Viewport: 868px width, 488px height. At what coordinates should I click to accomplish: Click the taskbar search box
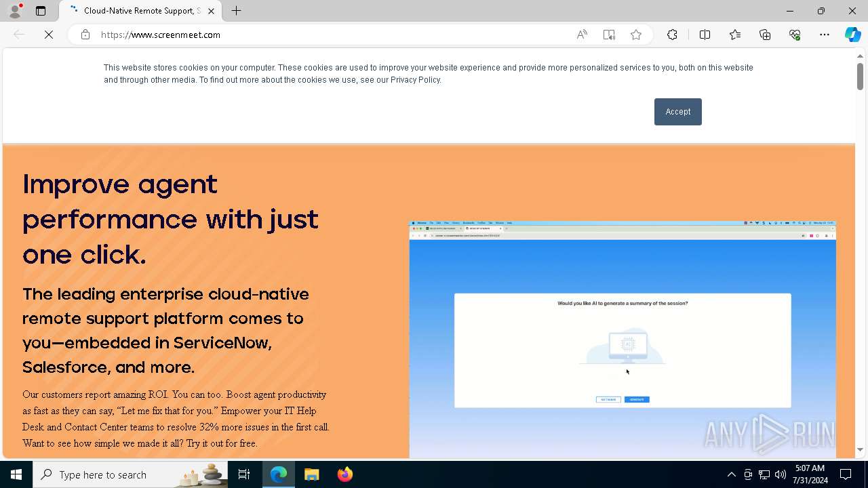tap(130, 474)
